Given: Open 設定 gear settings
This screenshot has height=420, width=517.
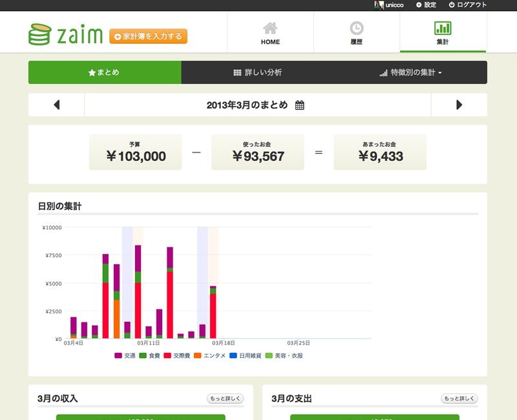Looking at the screenshot, I should pos(426,5).
